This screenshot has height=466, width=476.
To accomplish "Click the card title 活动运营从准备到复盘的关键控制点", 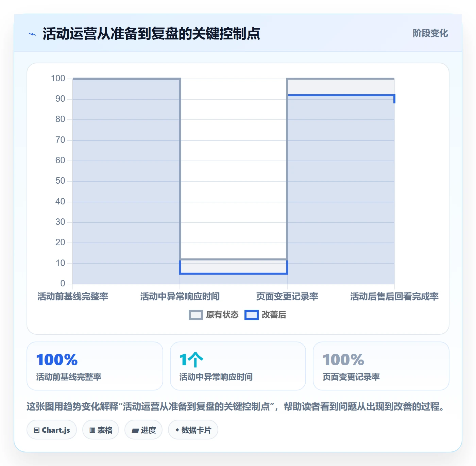I will tap(151, 34).
